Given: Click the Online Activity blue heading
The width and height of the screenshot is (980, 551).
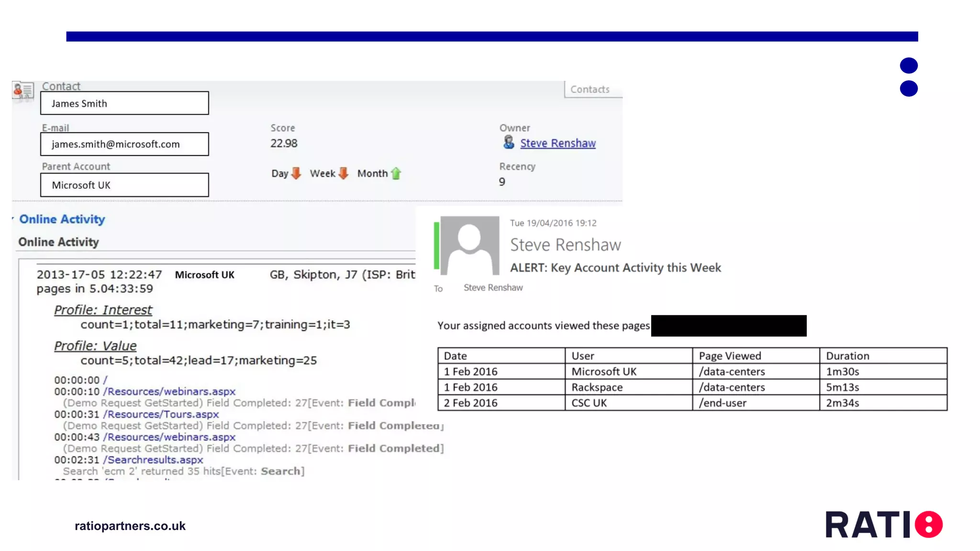Looking at the screenshot, I should click(62, 219).
